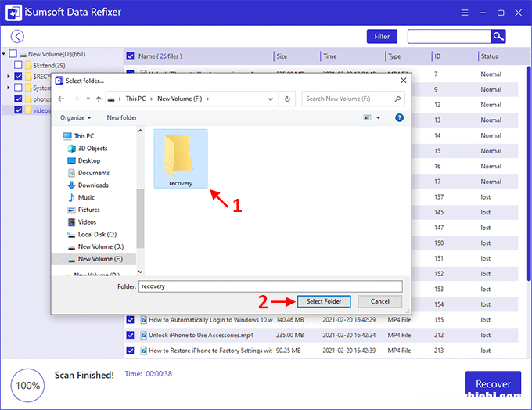Click the search magnifier button
Image resolution: width=532 pixels, height=410 pixels.
[x=498, y=36]
